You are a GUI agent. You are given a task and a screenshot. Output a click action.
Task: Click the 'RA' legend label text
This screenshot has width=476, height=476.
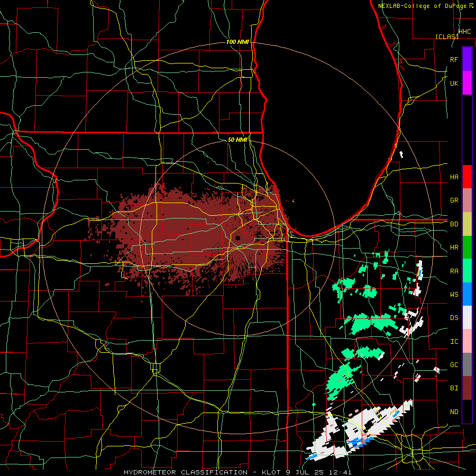click(454, 271)
